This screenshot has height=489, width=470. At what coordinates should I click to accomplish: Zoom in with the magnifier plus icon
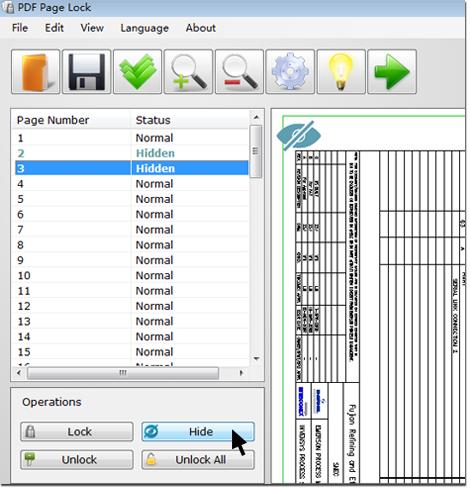[188, 72]
